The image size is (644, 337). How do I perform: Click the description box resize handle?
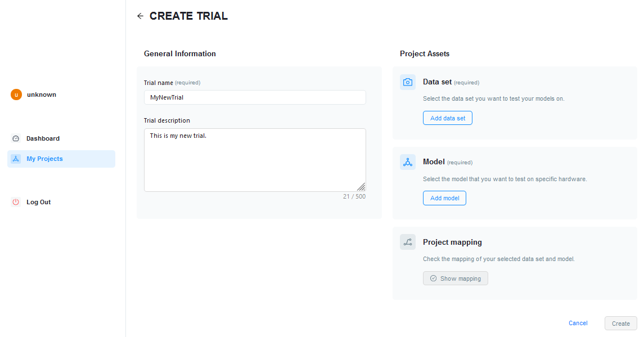click(361, 187)
